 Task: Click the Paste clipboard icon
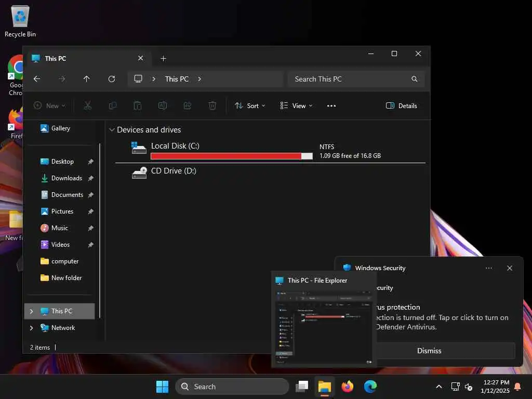click(x=137, y=105)
